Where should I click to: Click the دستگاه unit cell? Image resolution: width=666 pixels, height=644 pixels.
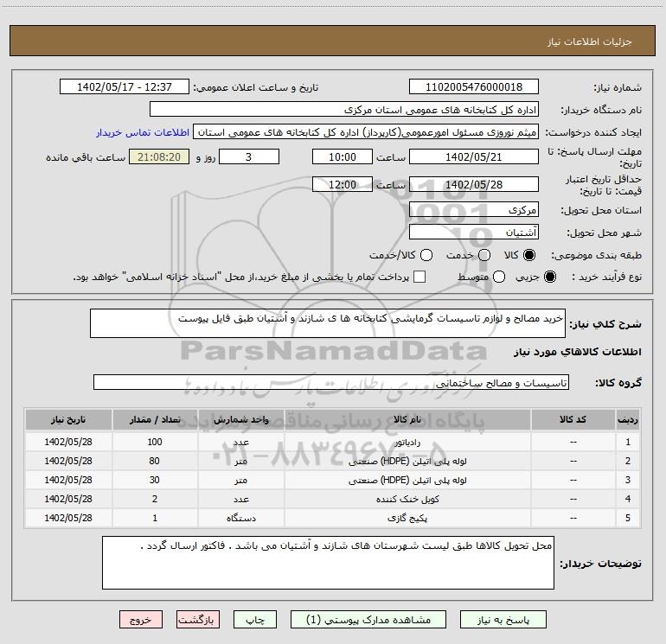240,518
